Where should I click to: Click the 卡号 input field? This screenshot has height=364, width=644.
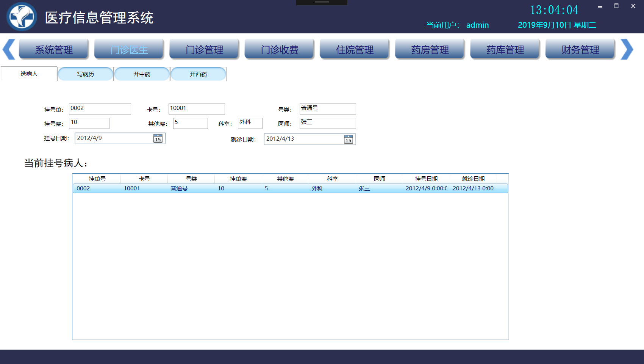[197, 109]
